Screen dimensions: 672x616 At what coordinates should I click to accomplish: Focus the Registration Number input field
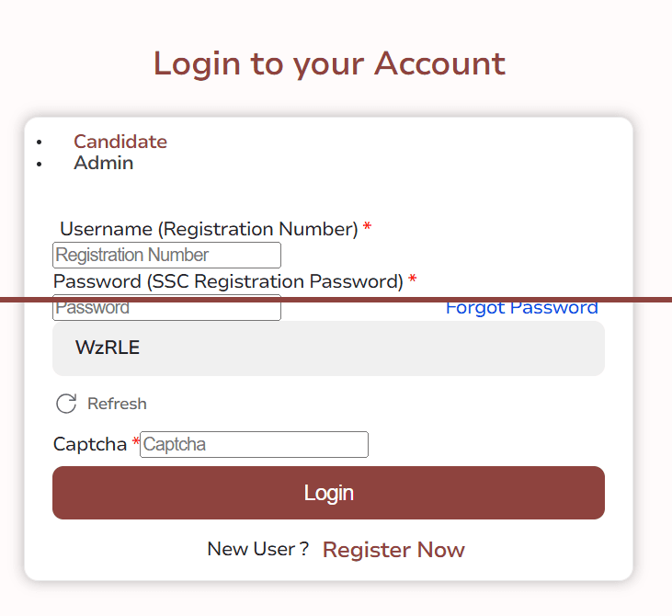[x=166, y=255]
